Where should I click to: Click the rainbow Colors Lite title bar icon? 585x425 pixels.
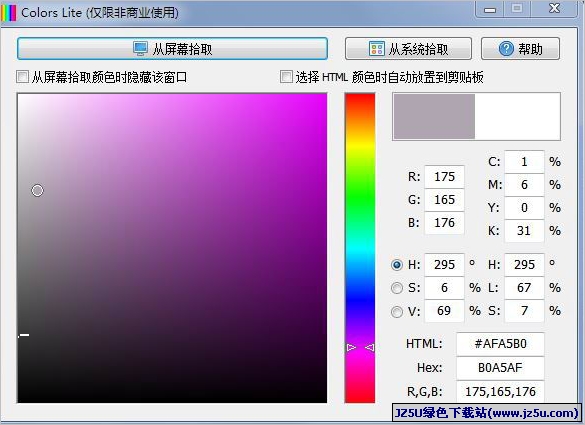point(9,13)
